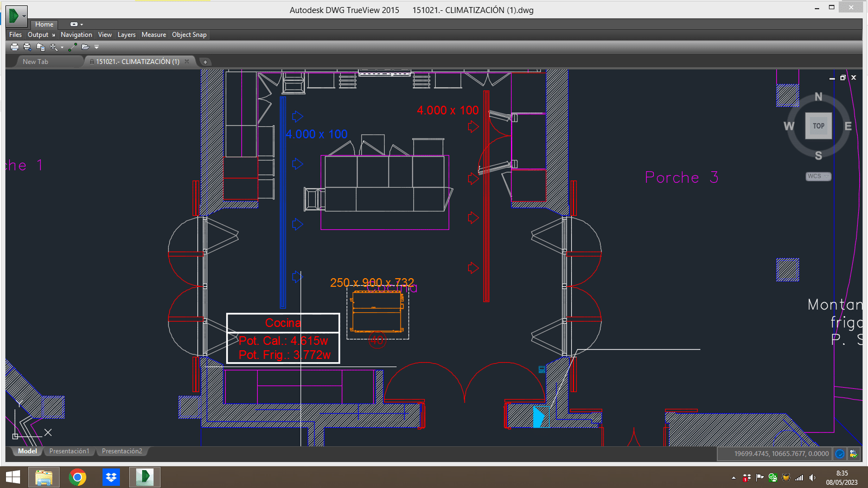Expand the WCS coordinate system dropdown
Viewport: 868px width, 488px height.
coord(818,176)
